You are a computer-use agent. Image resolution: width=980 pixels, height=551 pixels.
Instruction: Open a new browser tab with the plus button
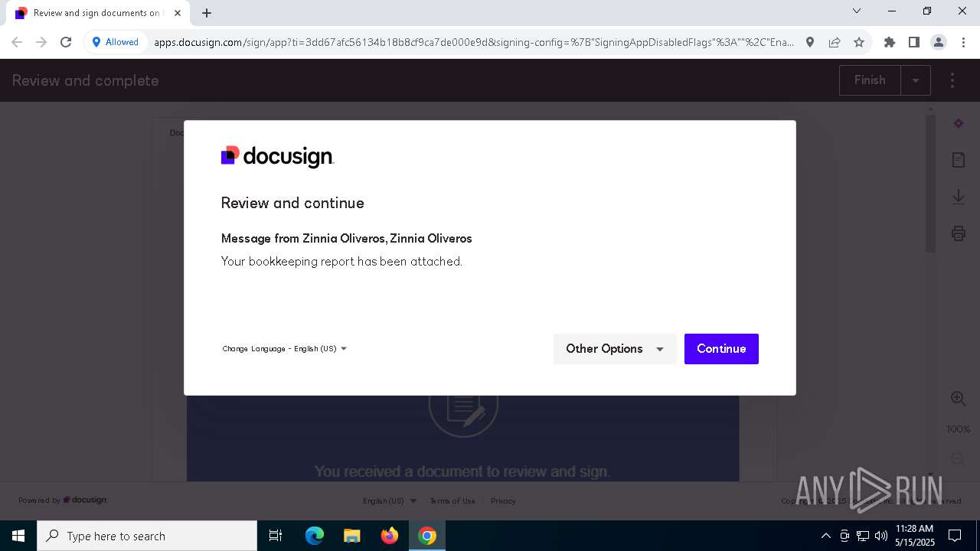(207, 13)
